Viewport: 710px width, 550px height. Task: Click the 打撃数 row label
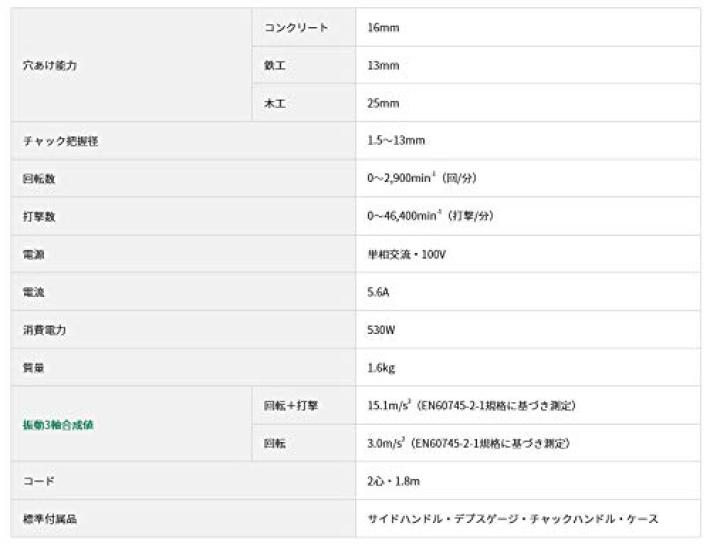41,217
